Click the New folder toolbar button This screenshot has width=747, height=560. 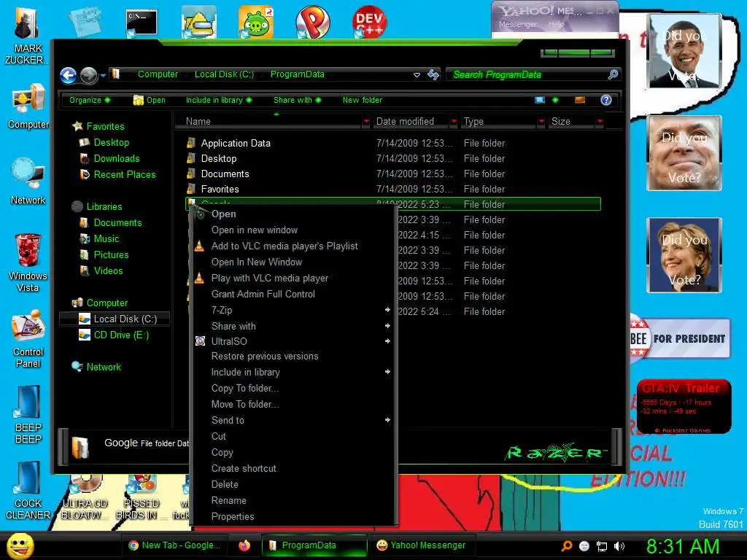(362, 100)
